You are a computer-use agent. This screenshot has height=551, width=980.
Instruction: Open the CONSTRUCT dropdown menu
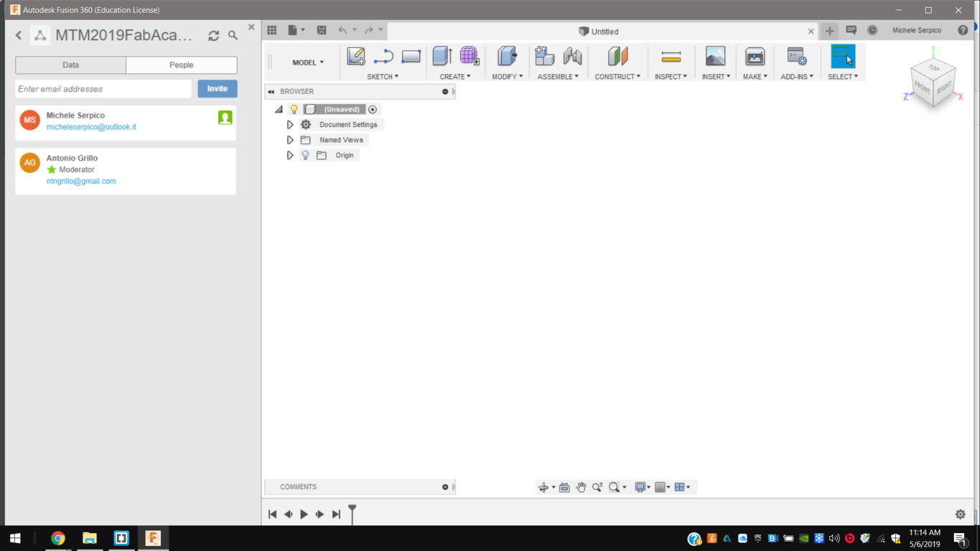617,76
